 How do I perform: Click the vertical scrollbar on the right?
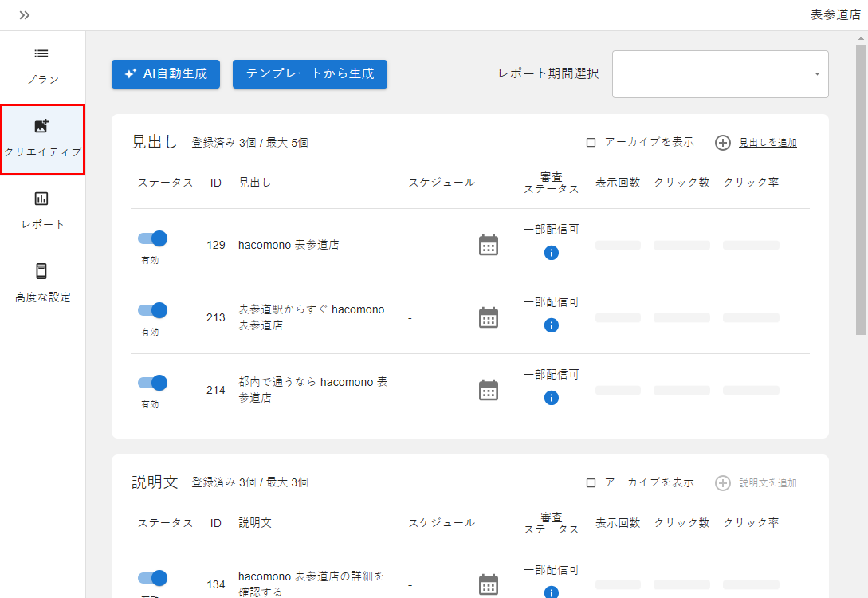click(x=861, y=191)
